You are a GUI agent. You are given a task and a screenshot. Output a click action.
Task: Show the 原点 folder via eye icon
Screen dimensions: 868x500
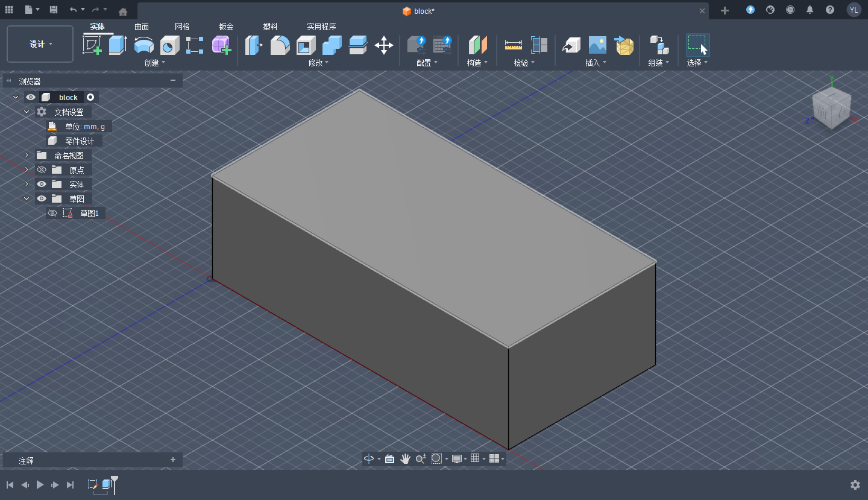tap(42, 169)
